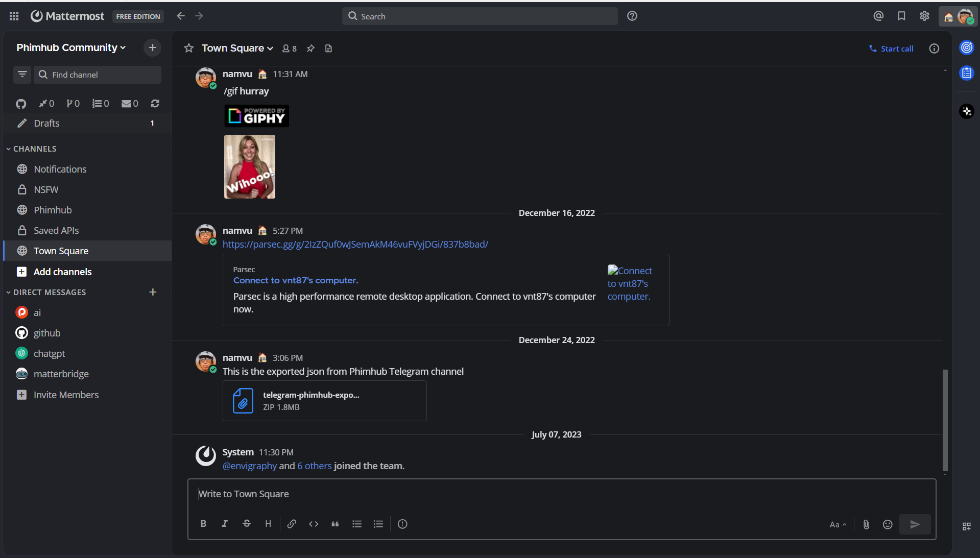The height and width of the screenshot is (558, 980).
Task: Show GitHub review requests count
Action: click(x=74, y=104)
